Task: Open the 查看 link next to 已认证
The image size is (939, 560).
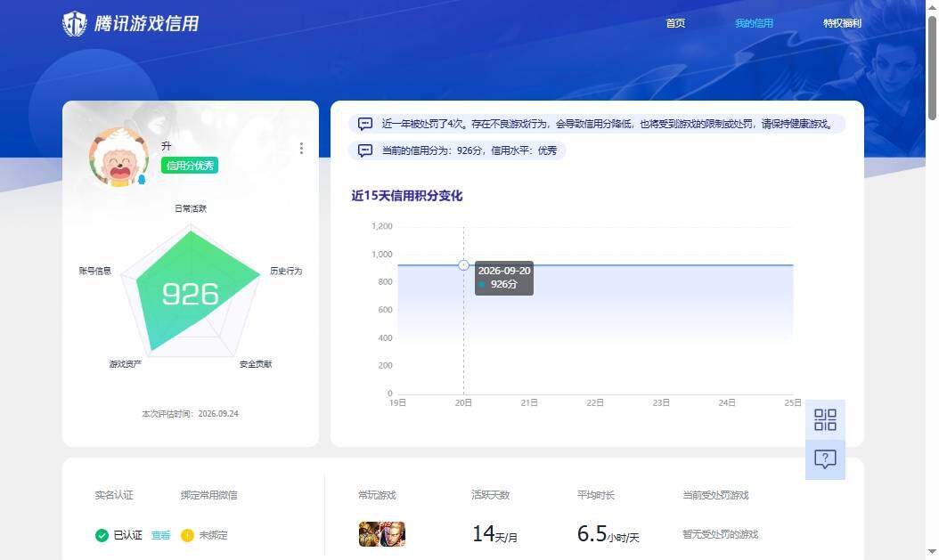Action: 160,535
